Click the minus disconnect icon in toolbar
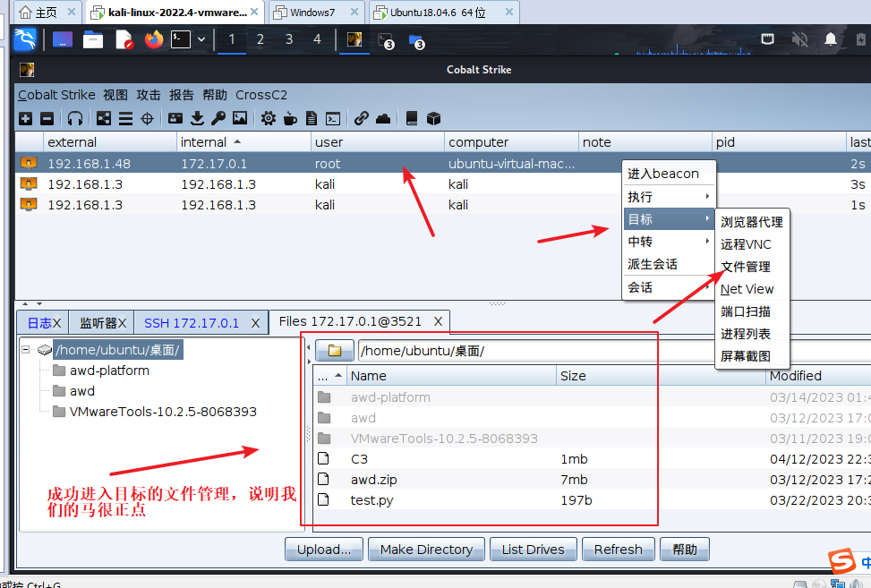The image size is (871, 588). [47, 118]
